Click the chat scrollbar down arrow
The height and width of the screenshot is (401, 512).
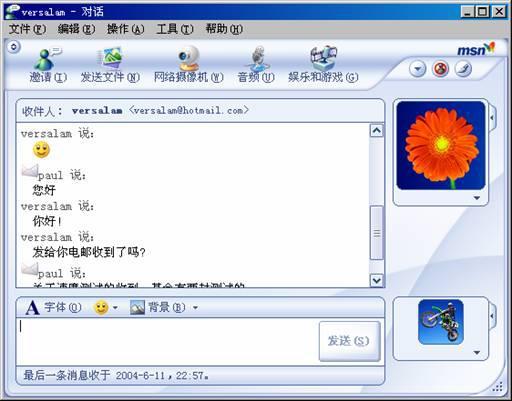[x=377, y=280]
